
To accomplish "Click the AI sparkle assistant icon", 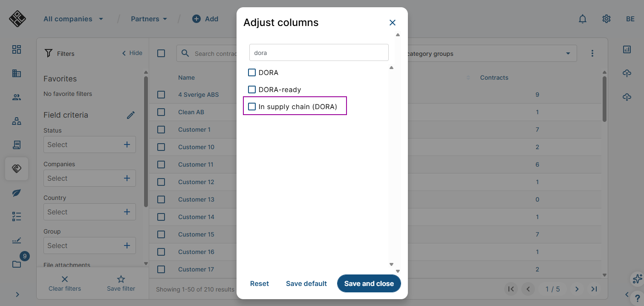I will [x=637, y=279].
